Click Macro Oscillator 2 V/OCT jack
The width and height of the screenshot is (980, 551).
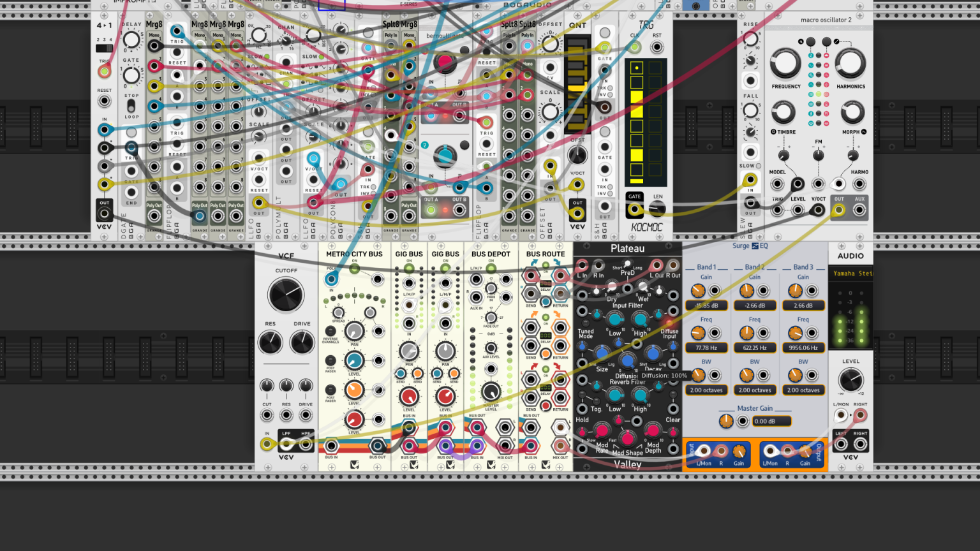point(818,210)
